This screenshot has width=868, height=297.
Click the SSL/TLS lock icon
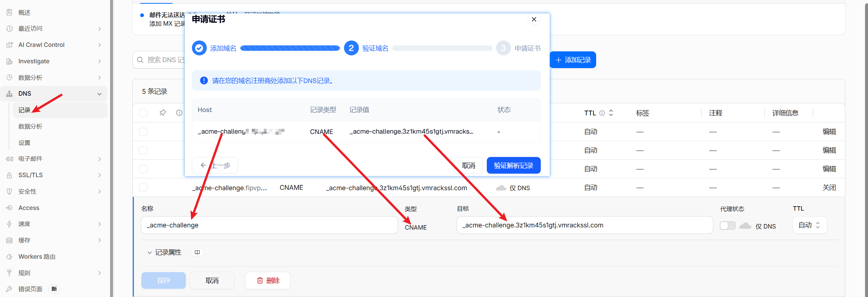[10, 175]
